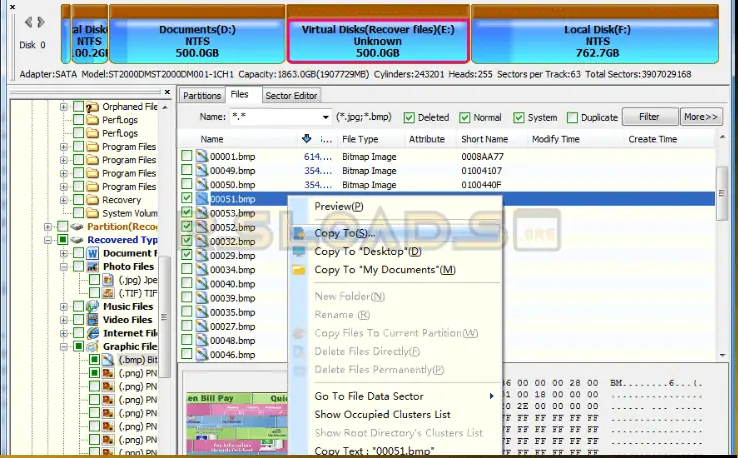This screenshot has height=458, width=738.
Task: Toggle the Deleted checkbox
Action: 409,118
